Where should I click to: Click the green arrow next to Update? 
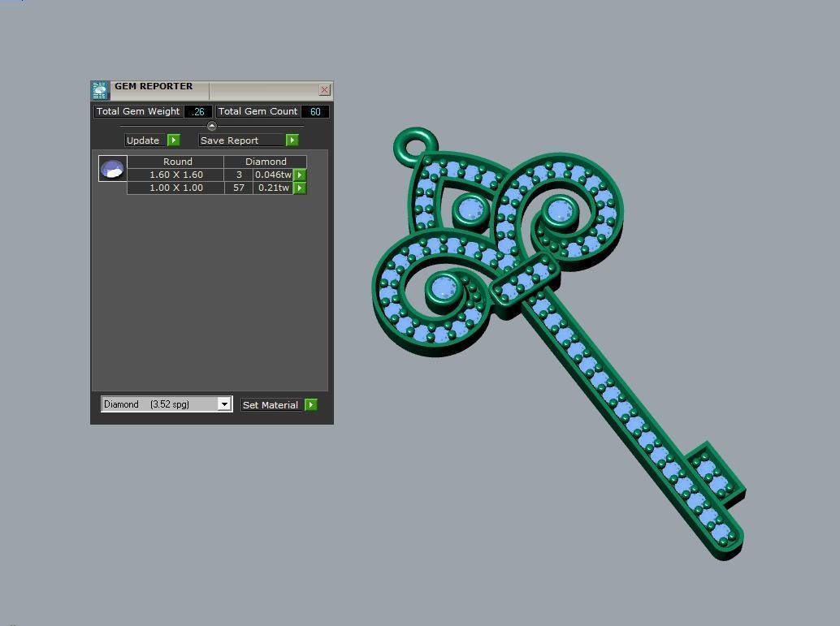(174, 140)
